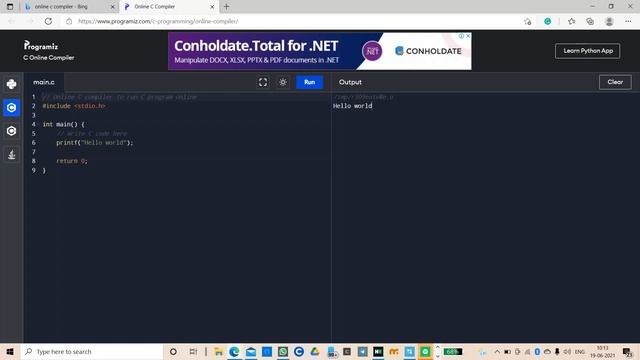640x360 pixels.
Task: Open Cortana circle icon on taskbar
Action: (173, 351)
